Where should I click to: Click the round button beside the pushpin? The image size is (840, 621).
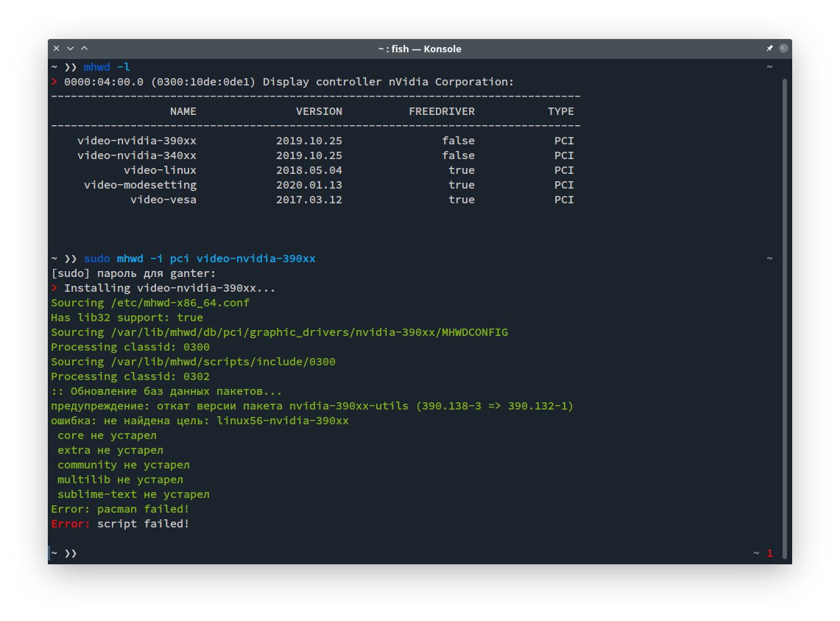(783, 49)
